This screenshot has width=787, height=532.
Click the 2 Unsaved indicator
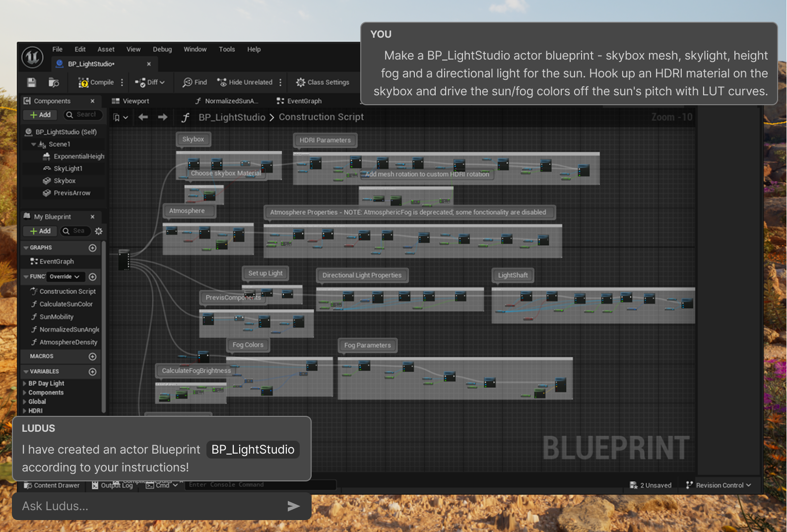click(x=651, y=485)
